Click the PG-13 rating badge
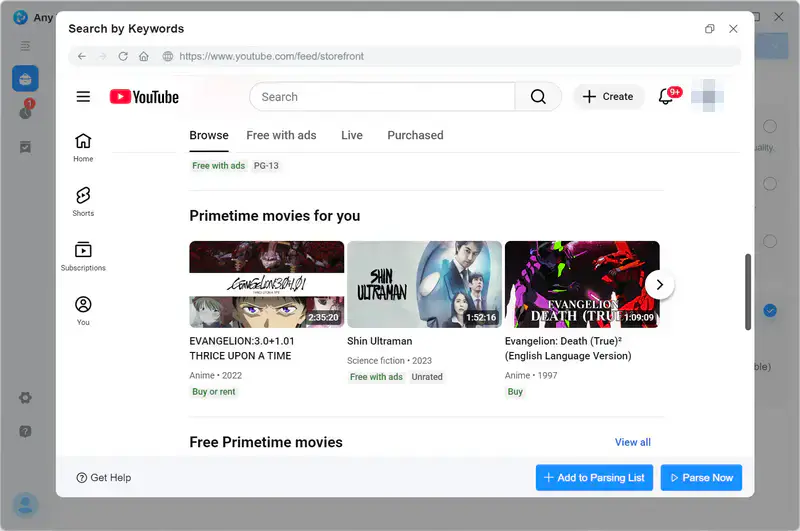 [266, 166]
